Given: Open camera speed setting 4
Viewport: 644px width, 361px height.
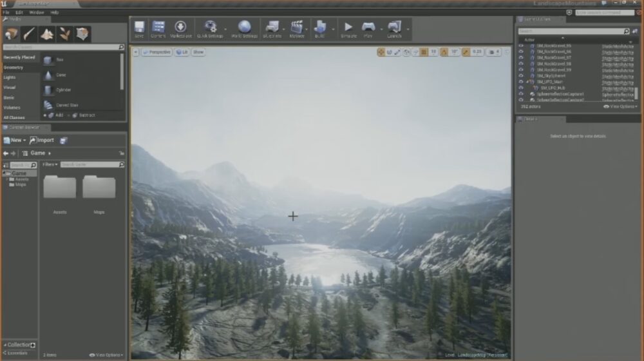Looking at the screenshot, I should coord(494,52).
